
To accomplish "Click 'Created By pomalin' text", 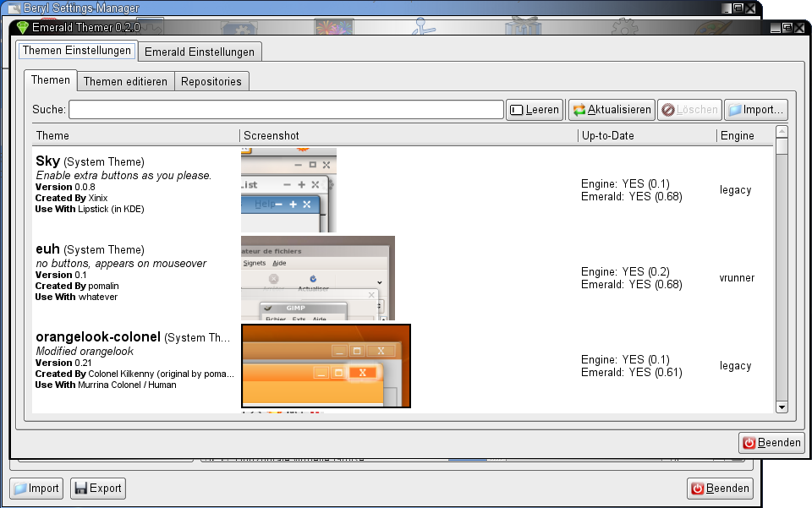I will point(77,286).
